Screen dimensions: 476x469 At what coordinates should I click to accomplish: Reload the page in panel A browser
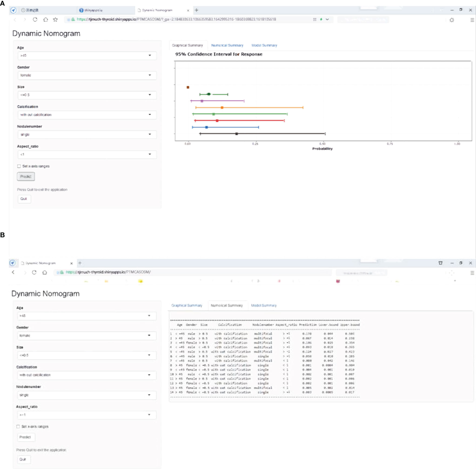35,20
